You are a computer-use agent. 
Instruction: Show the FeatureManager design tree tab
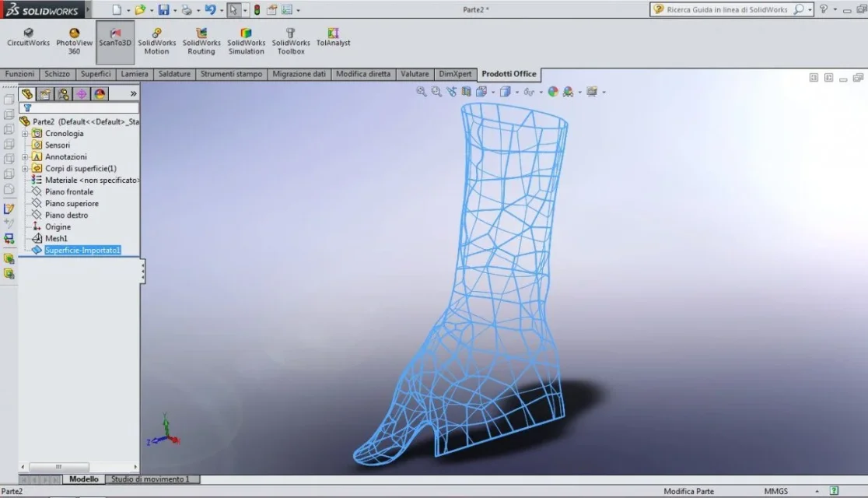pyautogui.click(x=27, y=93)
